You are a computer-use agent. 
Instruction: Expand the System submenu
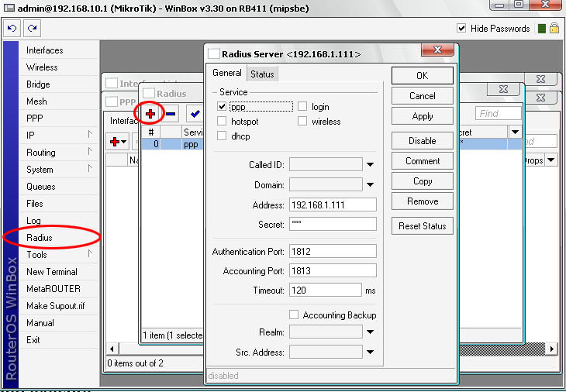pos(60,169)
